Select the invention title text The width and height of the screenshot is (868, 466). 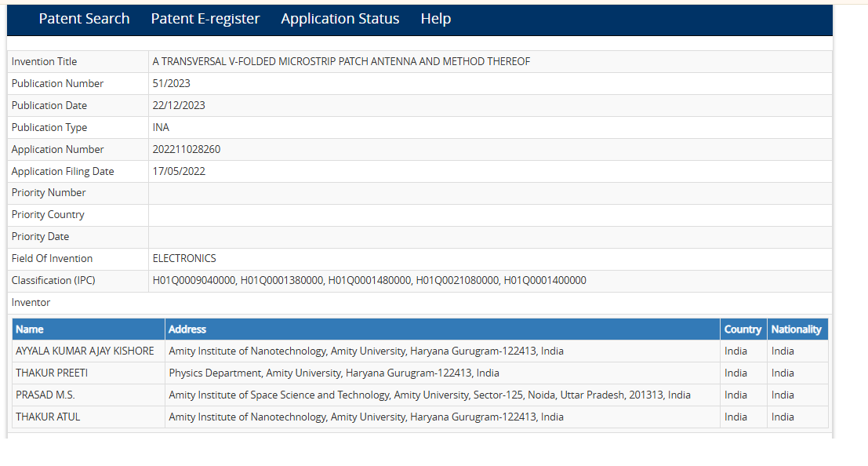point(341,61)
